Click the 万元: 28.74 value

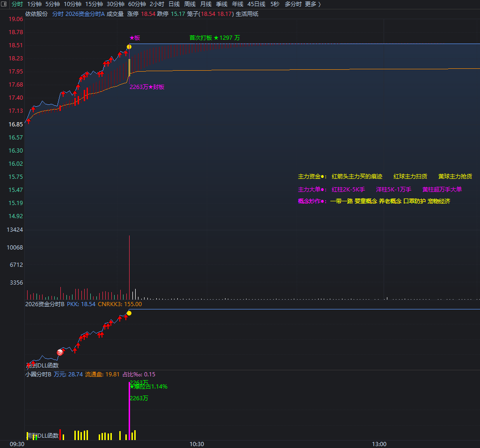coord(68,374)
